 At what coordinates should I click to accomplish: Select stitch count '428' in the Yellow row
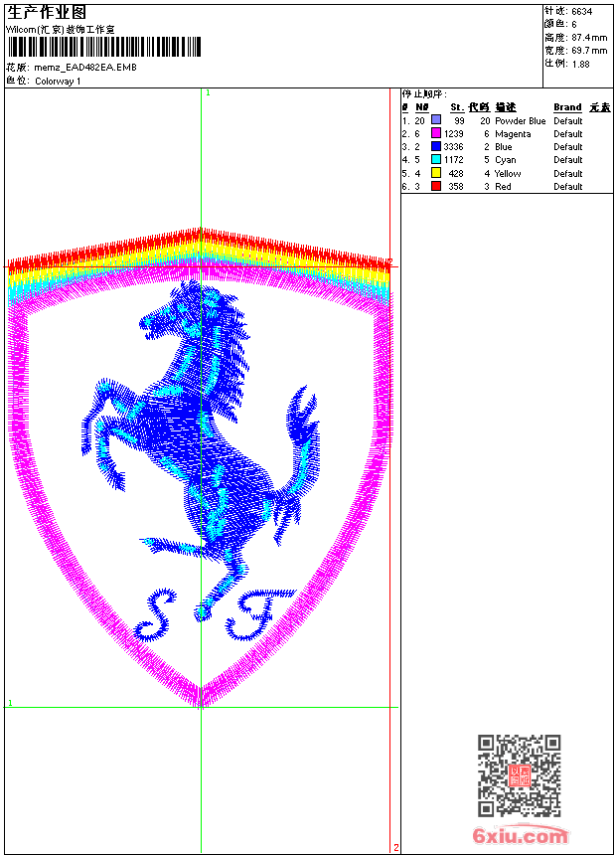coord(456,173)
